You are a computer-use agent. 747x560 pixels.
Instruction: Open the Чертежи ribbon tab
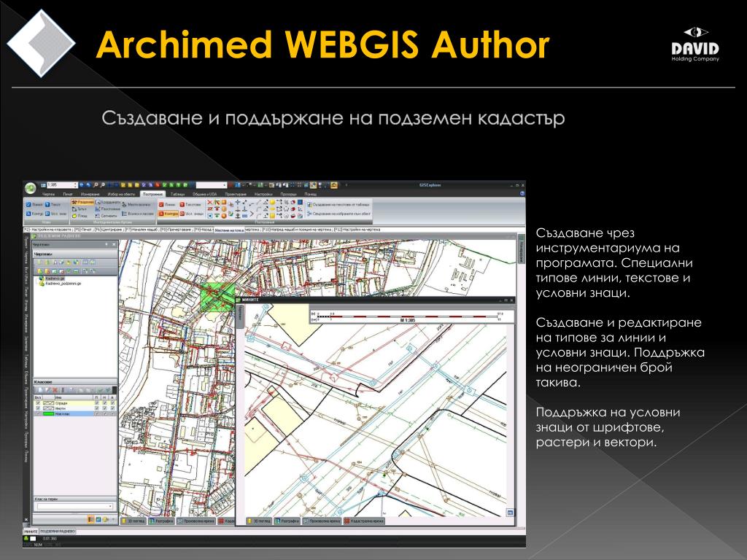pos(48,194)
